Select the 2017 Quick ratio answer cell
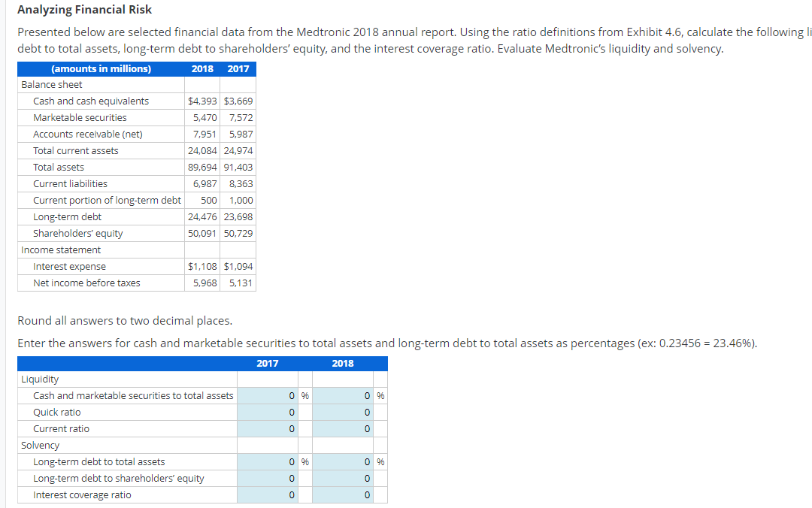This screenshot has height=508, width=812. (x=267, y=412)
